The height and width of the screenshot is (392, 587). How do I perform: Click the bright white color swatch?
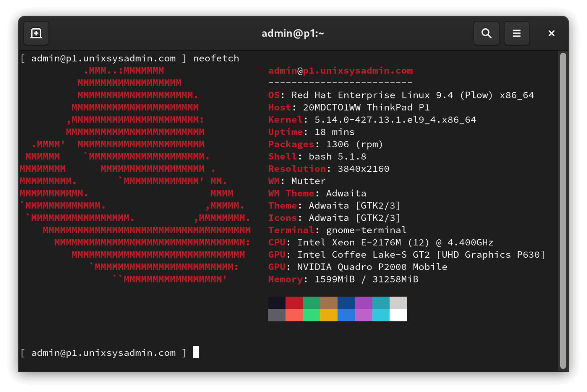coord(398,315)
